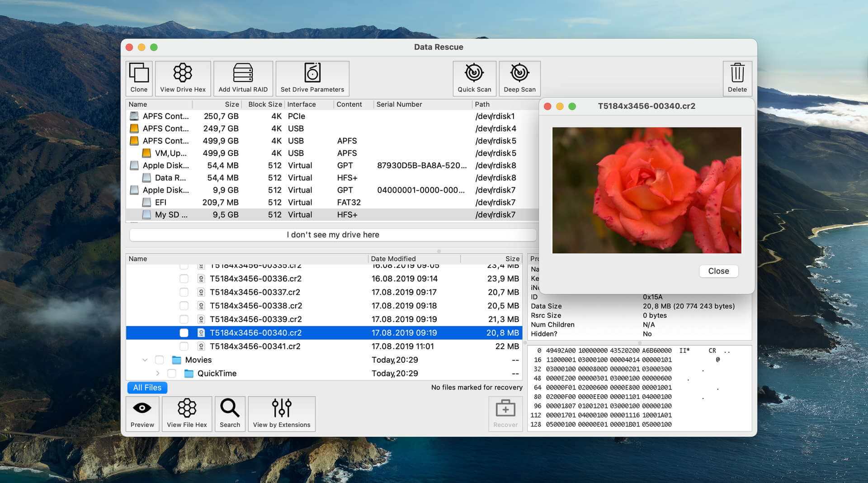Close the image preview window
This screenshot has height=483, width=868.
[x=718, y=271]
